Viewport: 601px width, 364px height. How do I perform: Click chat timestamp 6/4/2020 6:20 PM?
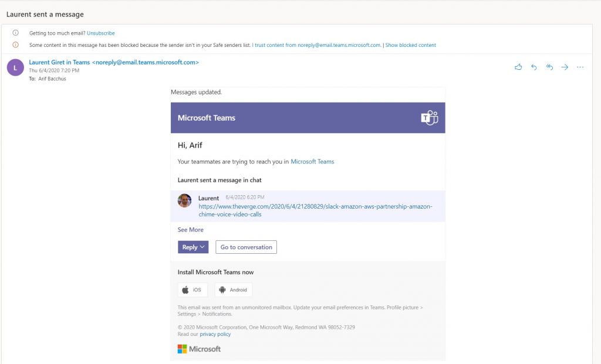[x=245, y=197]
